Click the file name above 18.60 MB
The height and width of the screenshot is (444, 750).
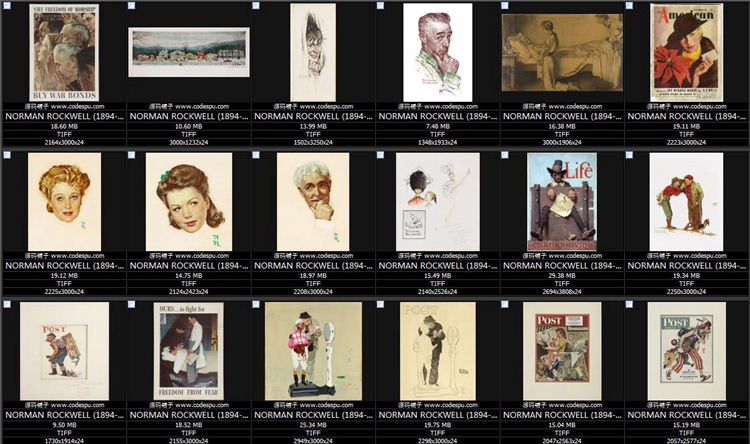[x=65, y=116]
